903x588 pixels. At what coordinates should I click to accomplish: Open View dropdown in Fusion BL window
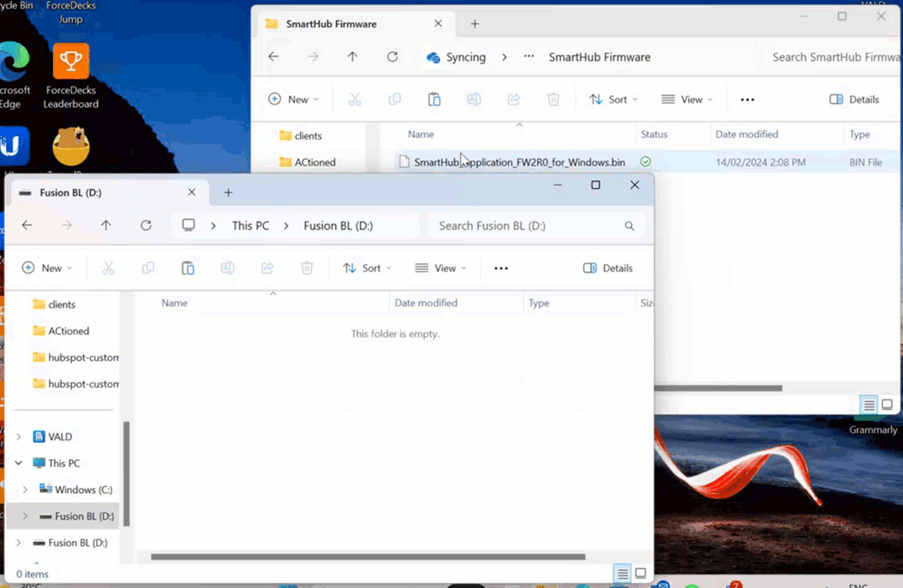click(441, 268)
